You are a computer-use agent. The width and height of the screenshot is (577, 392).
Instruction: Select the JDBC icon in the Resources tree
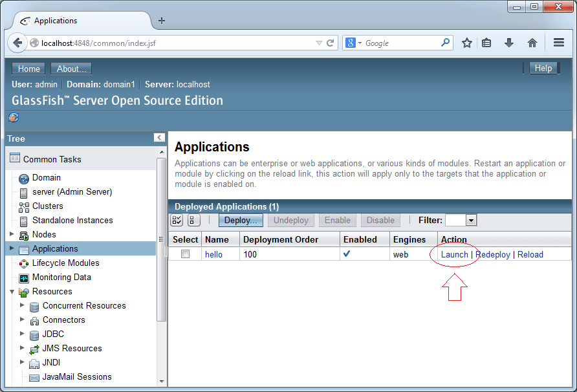pyautogui.click(x=34, y=334)
